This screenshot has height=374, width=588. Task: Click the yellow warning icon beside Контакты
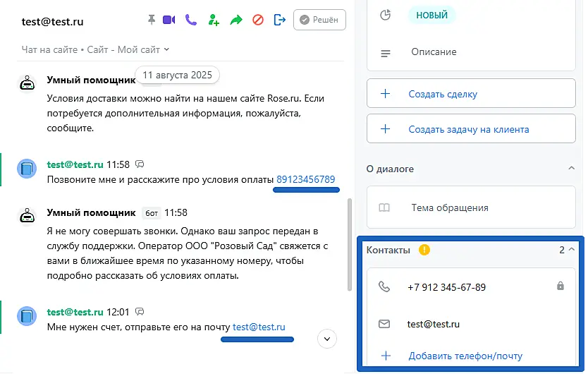tap(424, 250)
